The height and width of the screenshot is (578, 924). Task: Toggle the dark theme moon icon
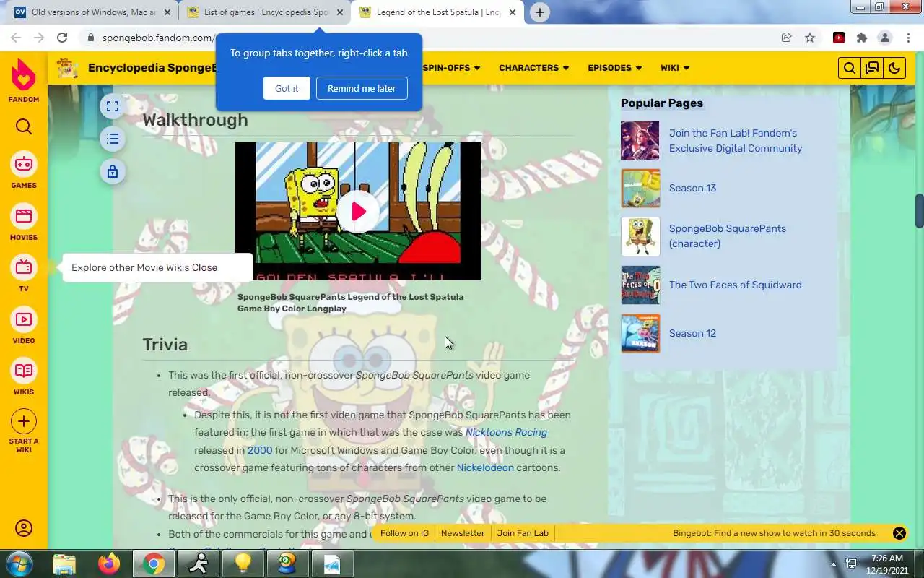(x=894, y=68)
